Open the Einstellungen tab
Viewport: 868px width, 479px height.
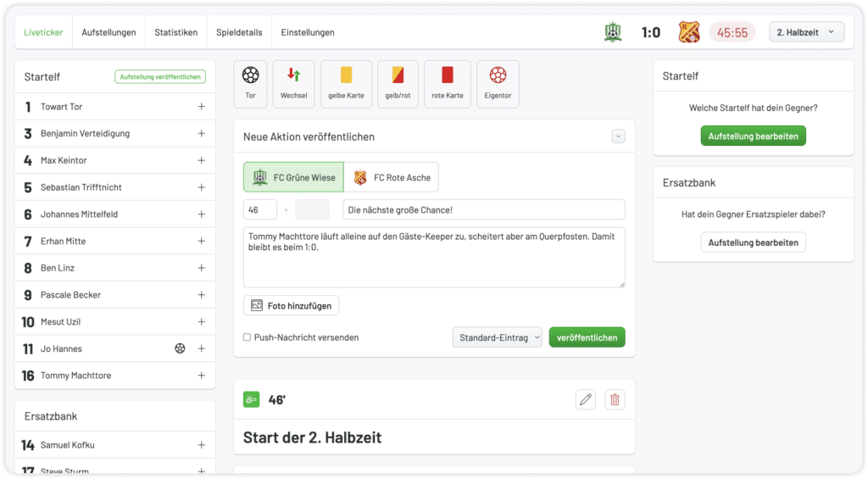point(307,32)
